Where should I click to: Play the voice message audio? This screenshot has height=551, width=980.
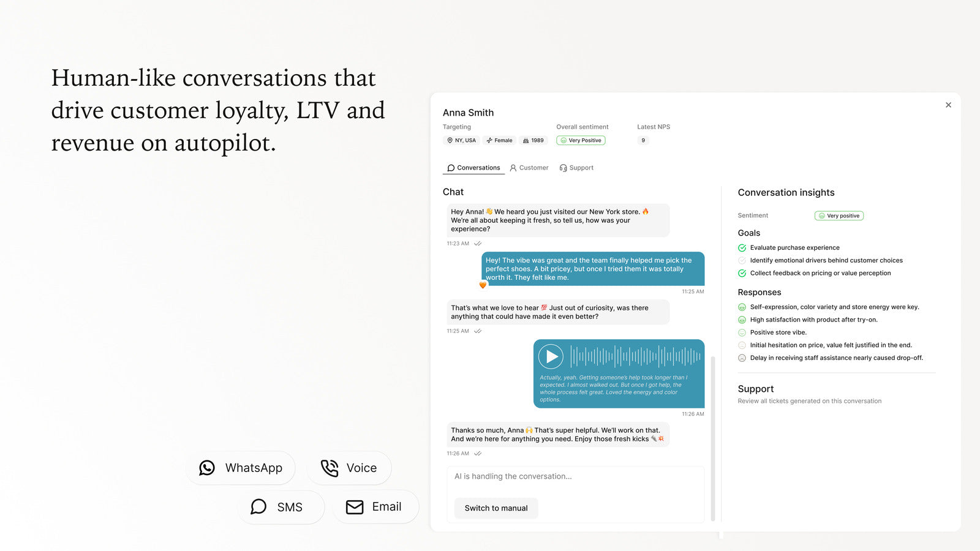pos(551,356)
